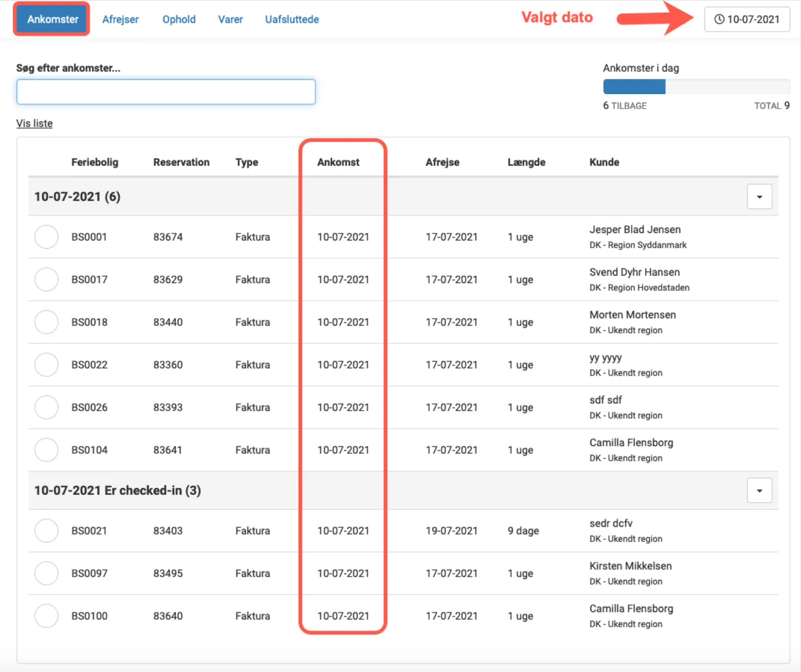This screenshot has height=672, width=801.
Task: Click the Ankomster tab
Action: click(52, 19)
